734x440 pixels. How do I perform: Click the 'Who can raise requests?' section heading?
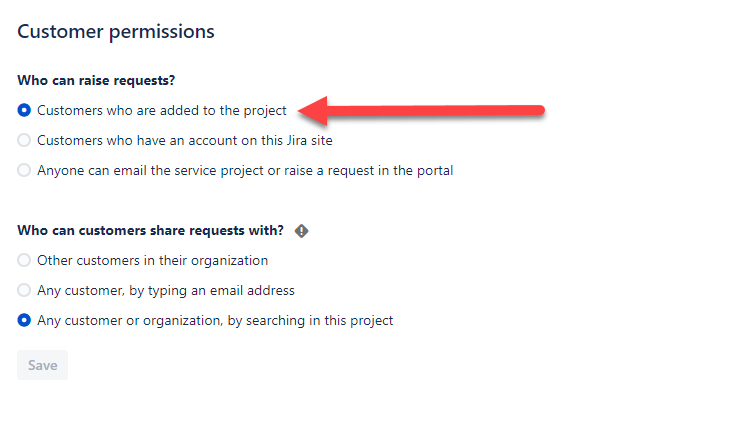click(96, 81)
